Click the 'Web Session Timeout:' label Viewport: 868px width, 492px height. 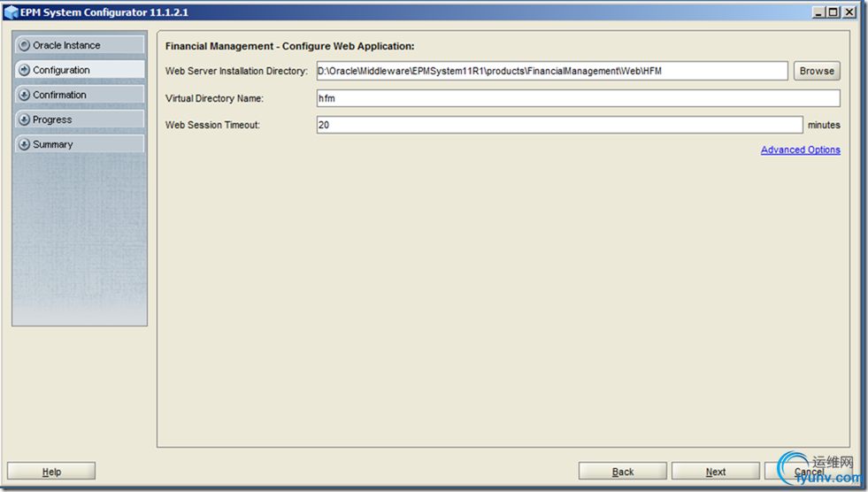pos(212,125)
